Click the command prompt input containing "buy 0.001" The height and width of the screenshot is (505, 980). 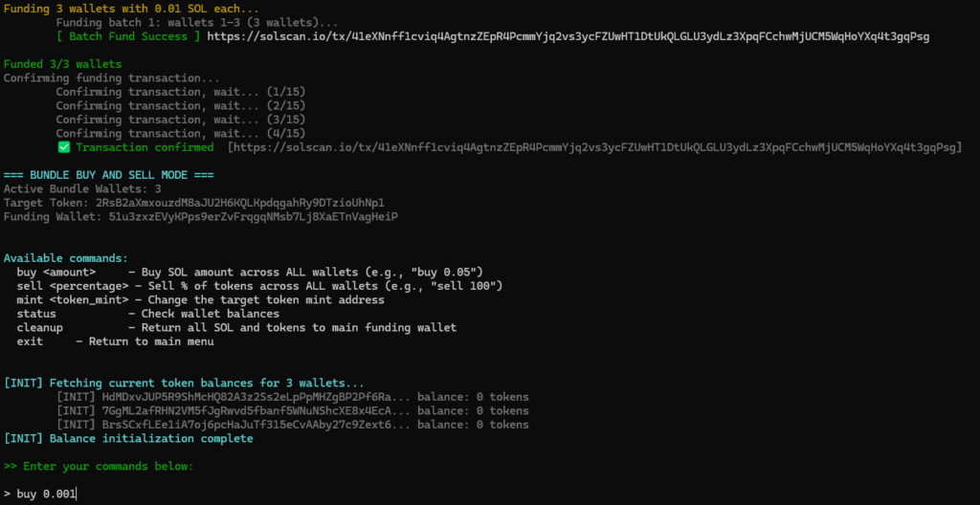45,494
